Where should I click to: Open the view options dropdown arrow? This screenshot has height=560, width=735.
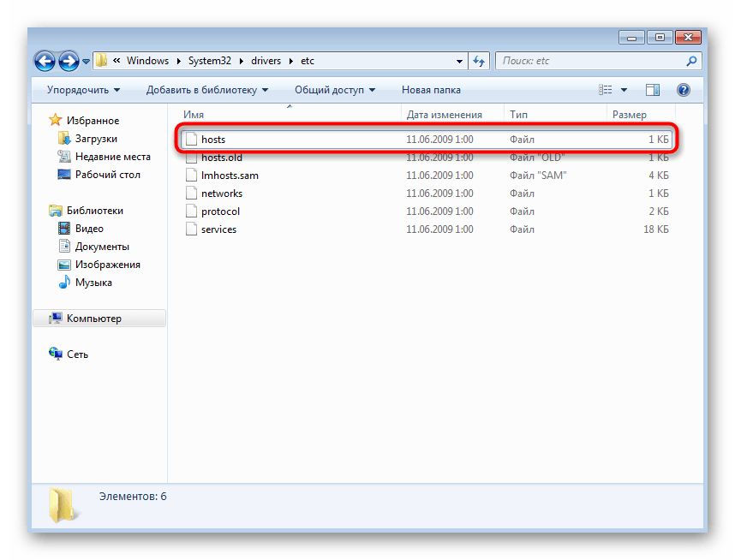624,90
